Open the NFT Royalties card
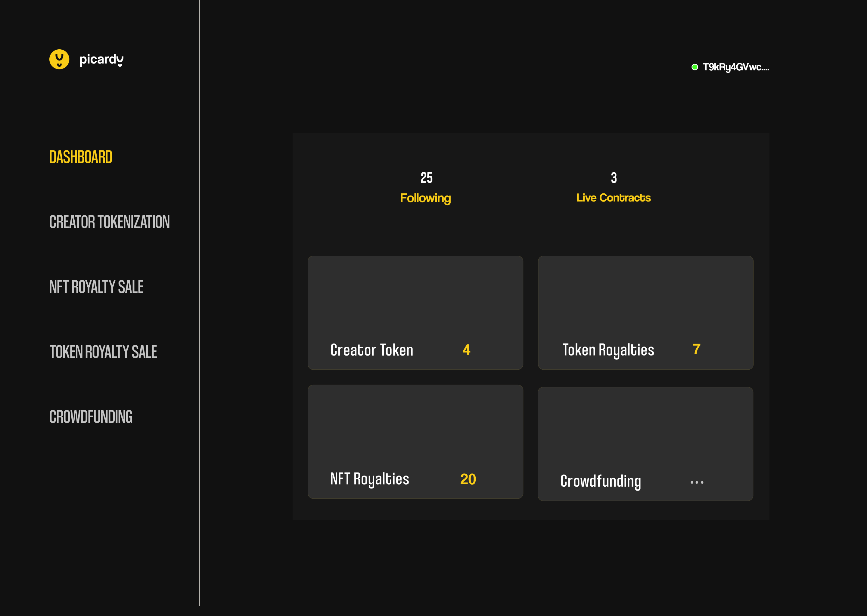 (415, 442)
